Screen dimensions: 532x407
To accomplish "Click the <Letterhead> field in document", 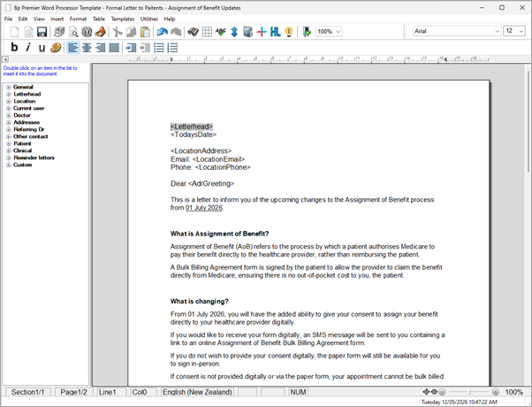I will tap(192, 127).
